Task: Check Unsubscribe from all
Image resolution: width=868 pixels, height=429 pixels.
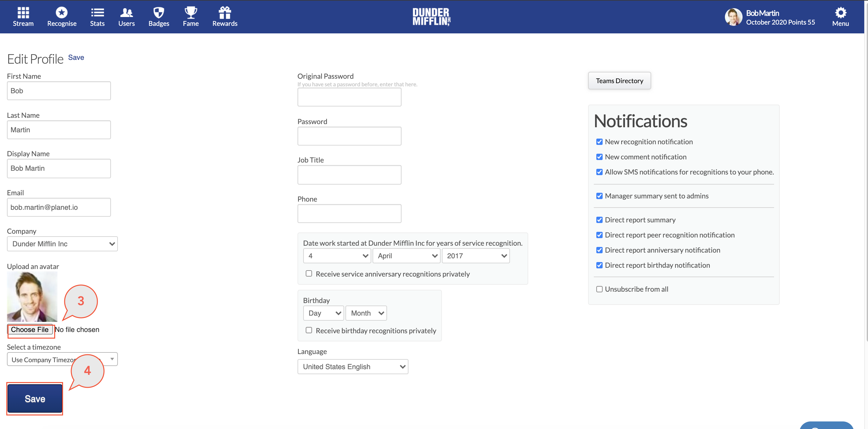Action: (x=599, y=289)
